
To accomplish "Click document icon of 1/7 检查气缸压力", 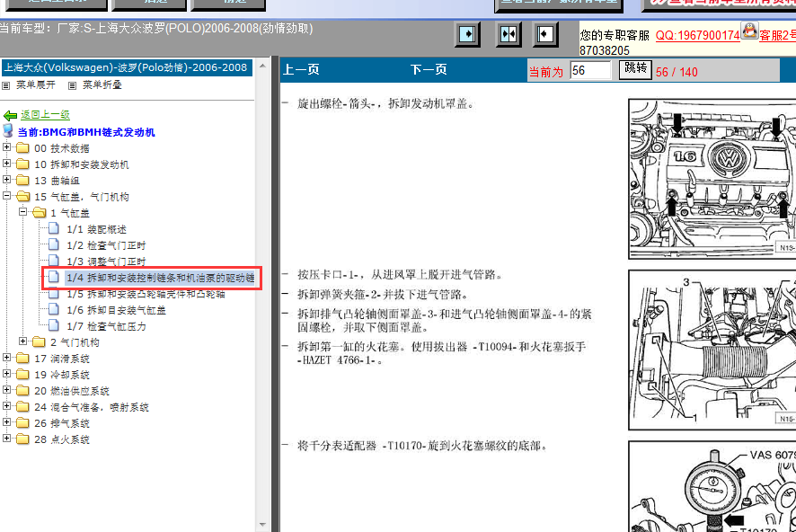I will [54, 325].
